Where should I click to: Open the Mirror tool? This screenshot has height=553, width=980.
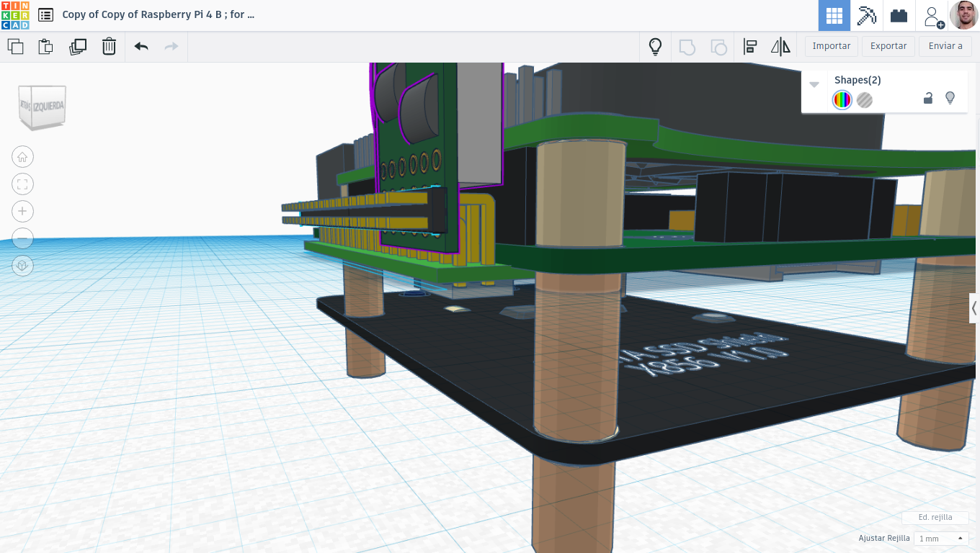click(780, 47)
